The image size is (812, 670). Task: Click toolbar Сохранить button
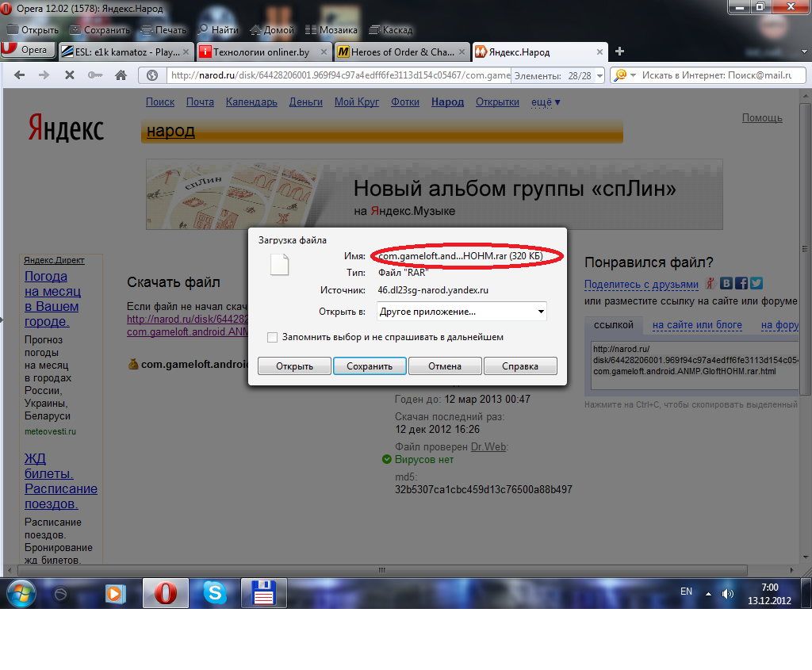pos(99,30)
